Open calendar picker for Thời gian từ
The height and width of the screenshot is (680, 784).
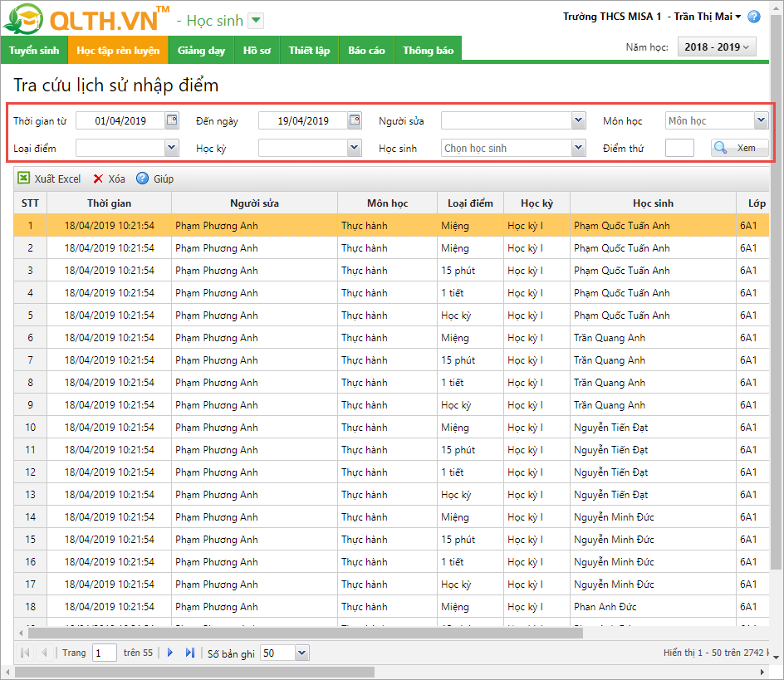(x=172, y=120)
